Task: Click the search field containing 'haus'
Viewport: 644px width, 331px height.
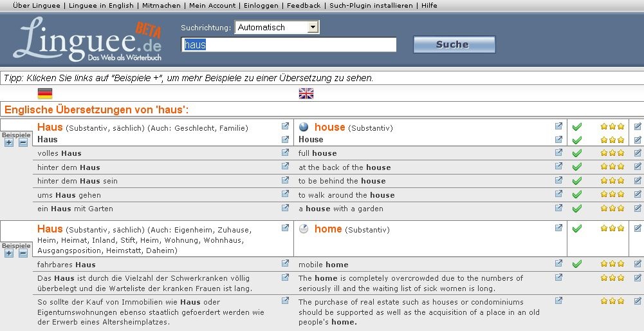Action: tap(289, 44)
